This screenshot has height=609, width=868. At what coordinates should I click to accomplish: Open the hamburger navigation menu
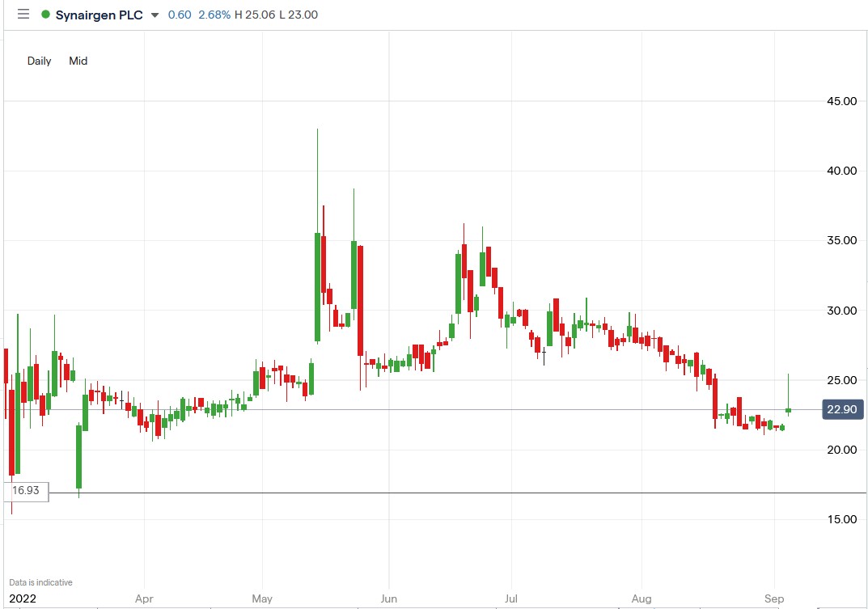tap(23, 14)
